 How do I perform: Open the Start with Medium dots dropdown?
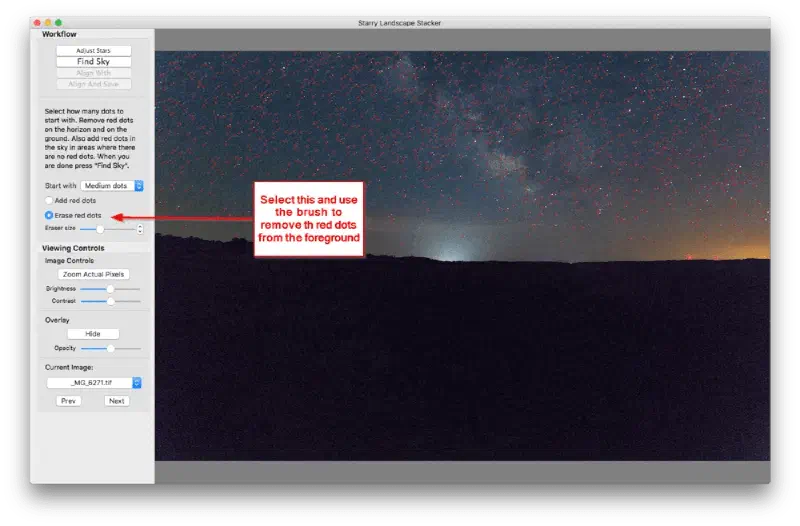tap(112, 186)
